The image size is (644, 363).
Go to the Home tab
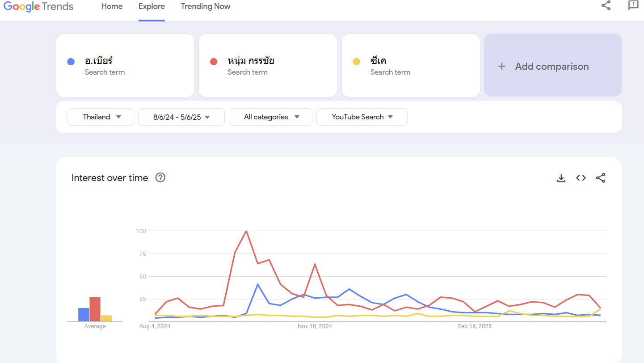(112, 6)
